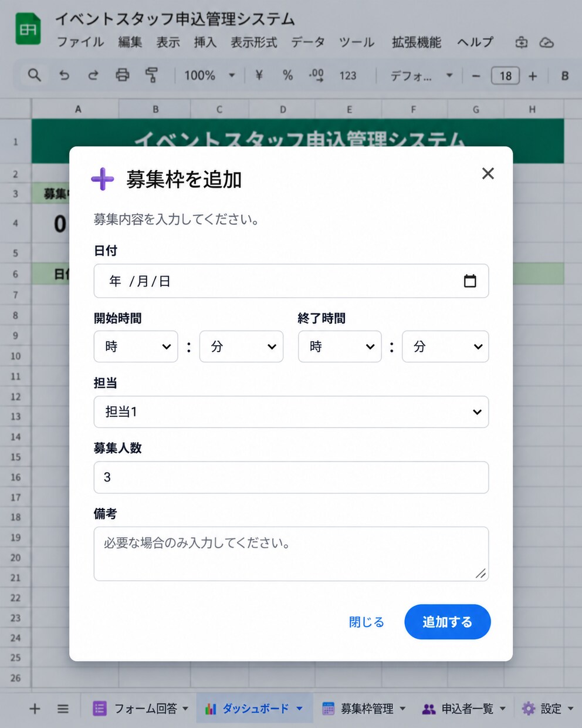Screen dimensions: 582x728
Task: Apply percent format
Action: pyautogui.click(x=287, y=75)
